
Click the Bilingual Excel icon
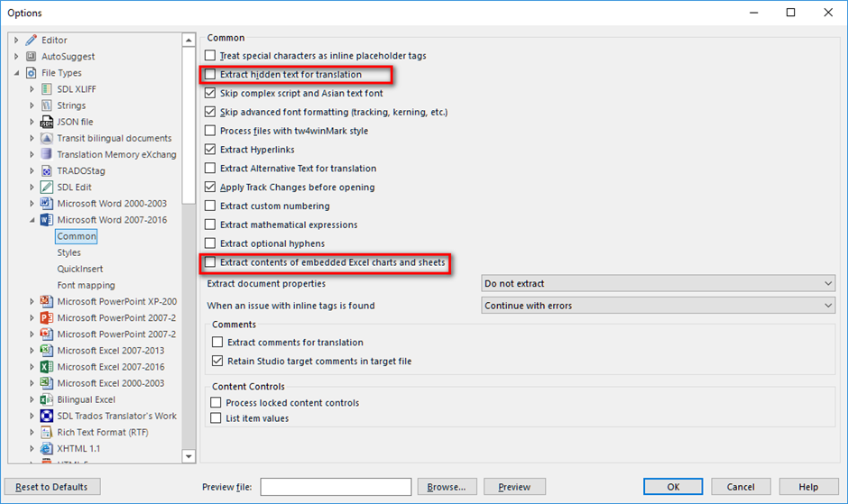tap(47, 399)
